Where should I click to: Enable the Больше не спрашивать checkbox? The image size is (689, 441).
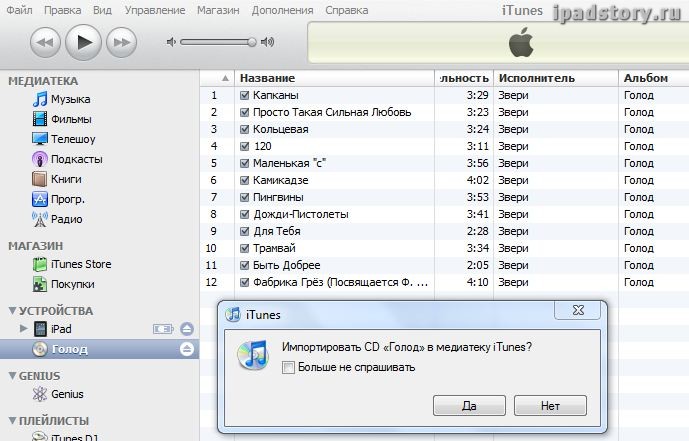(288, 367)
